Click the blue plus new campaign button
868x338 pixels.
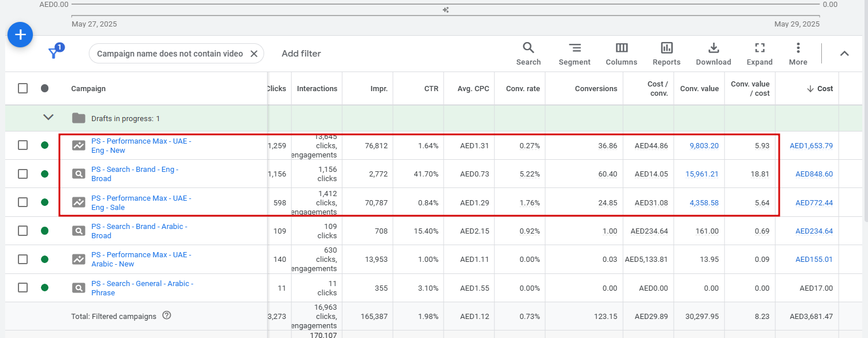point(20,35)
